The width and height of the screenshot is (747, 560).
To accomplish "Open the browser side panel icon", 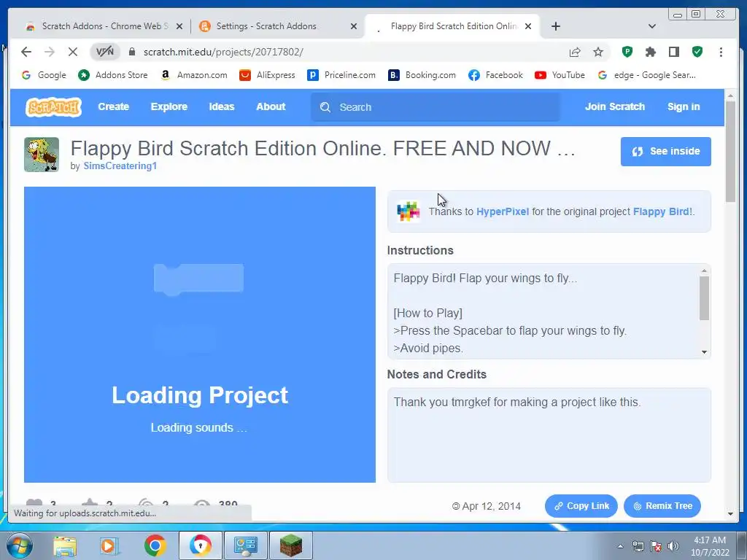I will 673,52.
